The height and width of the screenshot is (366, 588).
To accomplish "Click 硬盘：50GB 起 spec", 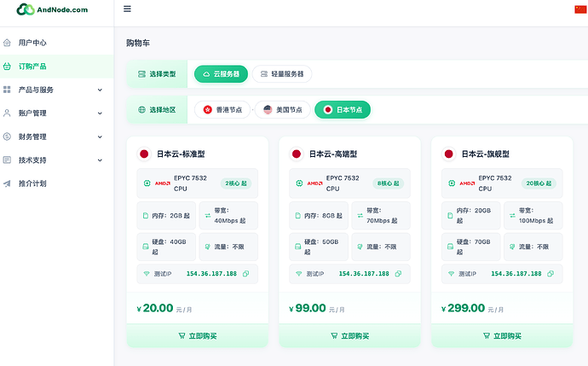I will 319,247.
